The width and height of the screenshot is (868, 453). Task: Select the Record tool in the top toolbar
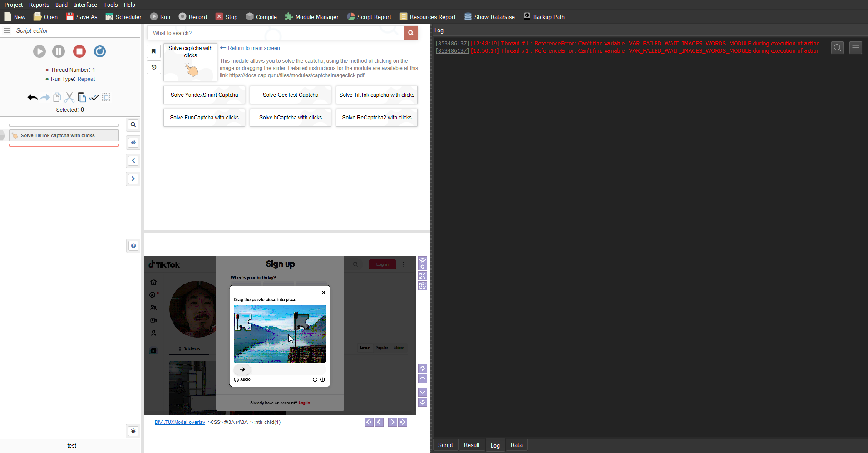193,17
